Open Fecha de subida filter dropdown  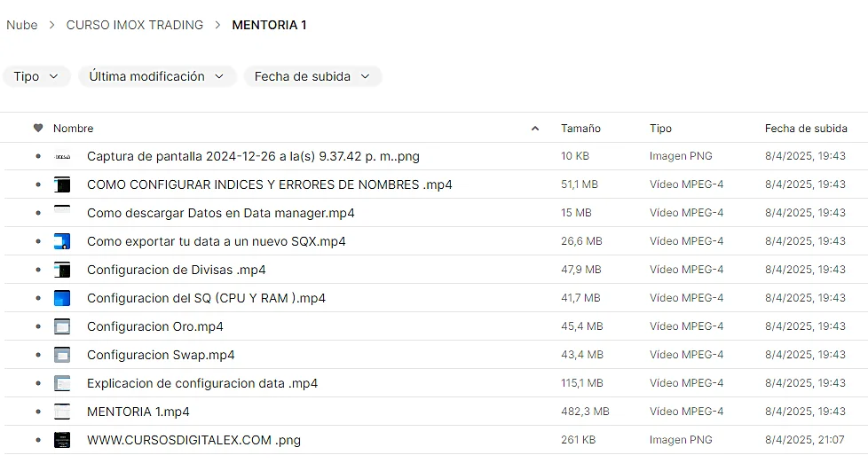[x=312, y=76]
